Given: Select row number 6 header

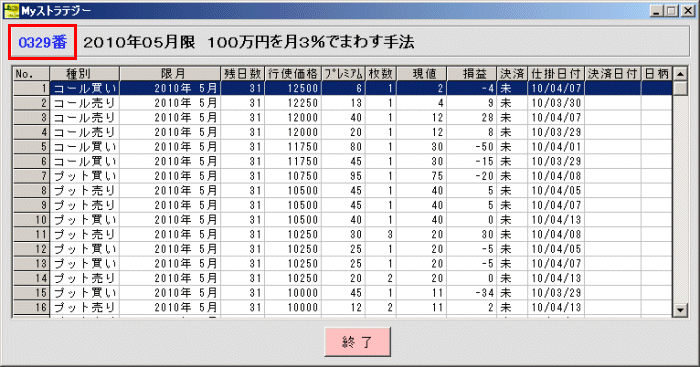Looking at the screenshot, I should click(31, 161).
